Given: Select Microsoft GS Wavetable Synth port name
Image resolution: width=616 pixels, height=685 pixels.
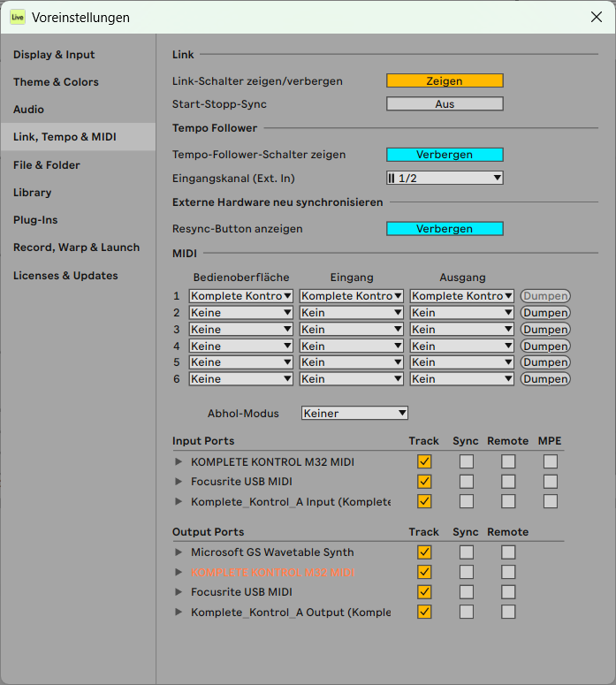Looking at the screenshot, I should coord(272,552).
